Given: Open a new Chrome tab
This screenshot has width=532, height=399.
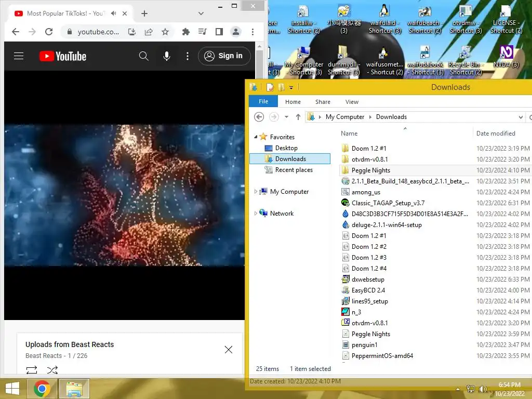Looking at the screenshot, I should [144, 13].
